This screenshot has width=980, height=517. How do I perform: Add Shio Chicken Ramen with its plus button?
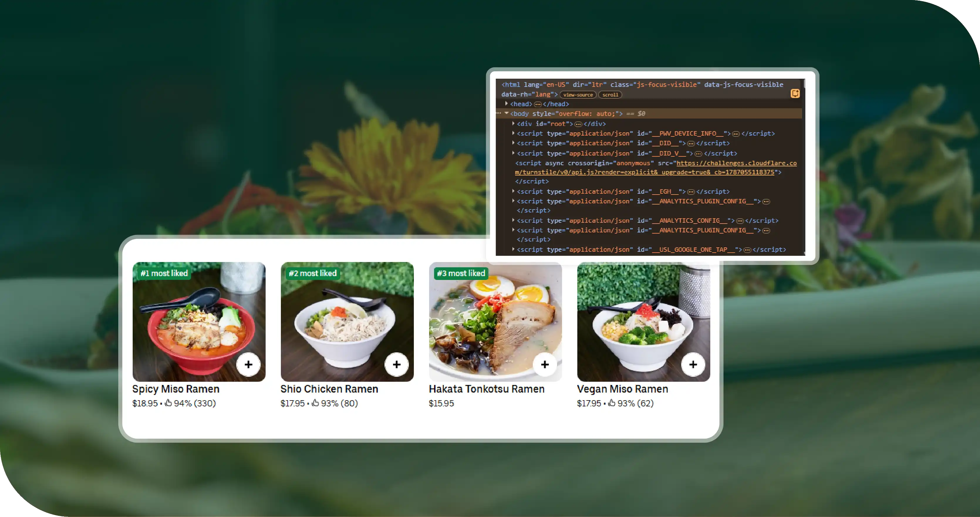pos(397,364)
